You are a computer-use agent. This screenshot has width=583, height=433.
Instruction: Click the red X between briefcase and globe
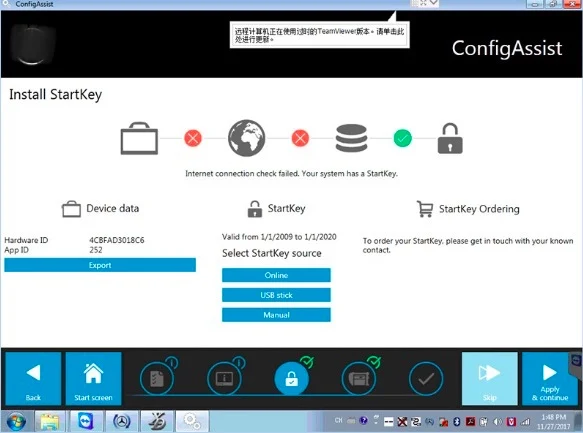click(x=193, y=138)
